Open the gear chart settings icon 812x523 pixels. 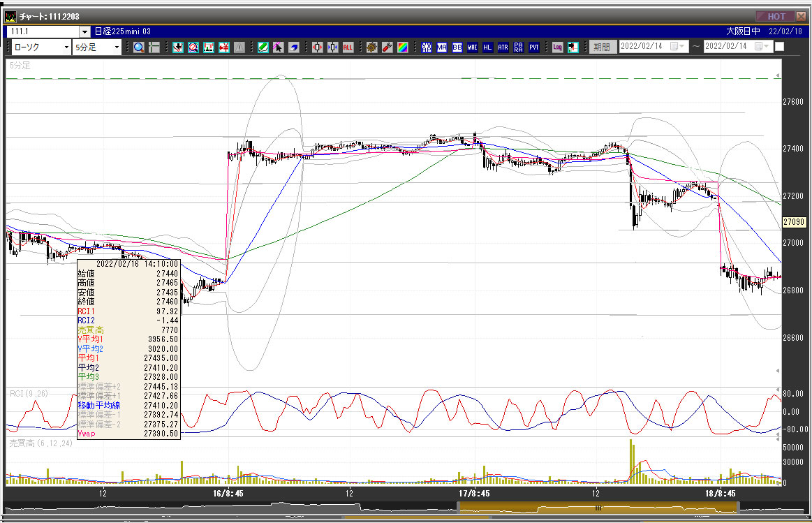pos(372,47)
